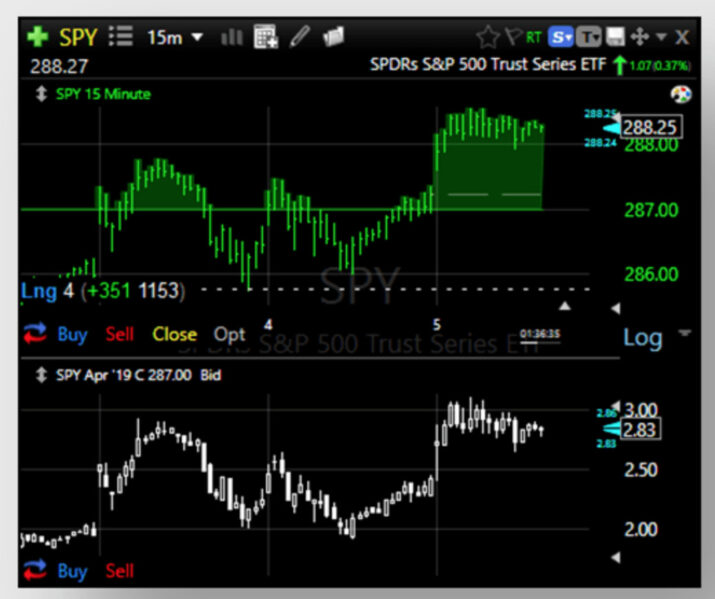This screenshot has width=715, height=599.
Task: Expand the window options arrow near X
Action: (661, 36)
